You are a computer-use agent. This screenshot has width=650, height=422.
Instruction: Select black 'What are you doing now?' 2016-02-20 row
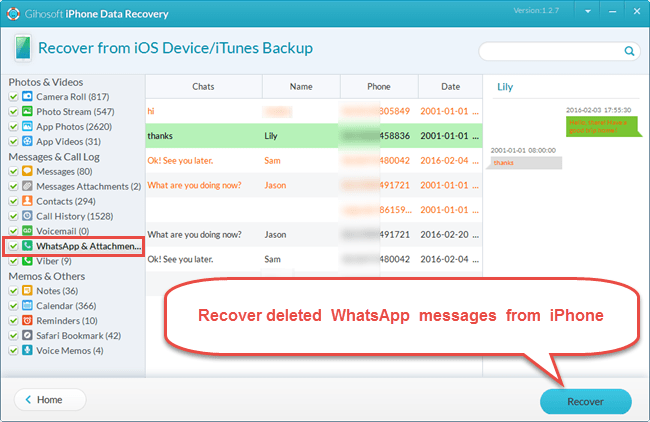(x=314, y=235)
